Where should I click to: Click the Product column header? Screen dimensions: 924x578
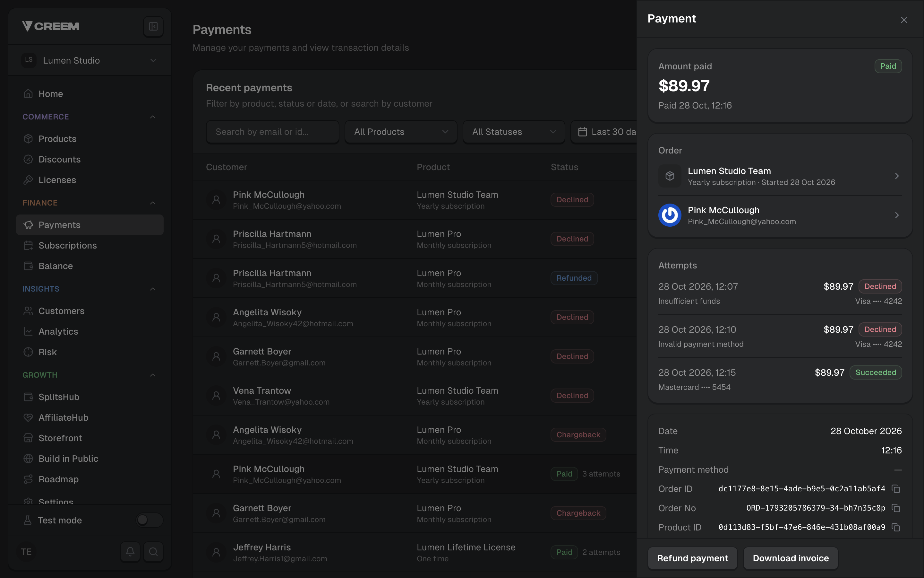click(433, 167)
